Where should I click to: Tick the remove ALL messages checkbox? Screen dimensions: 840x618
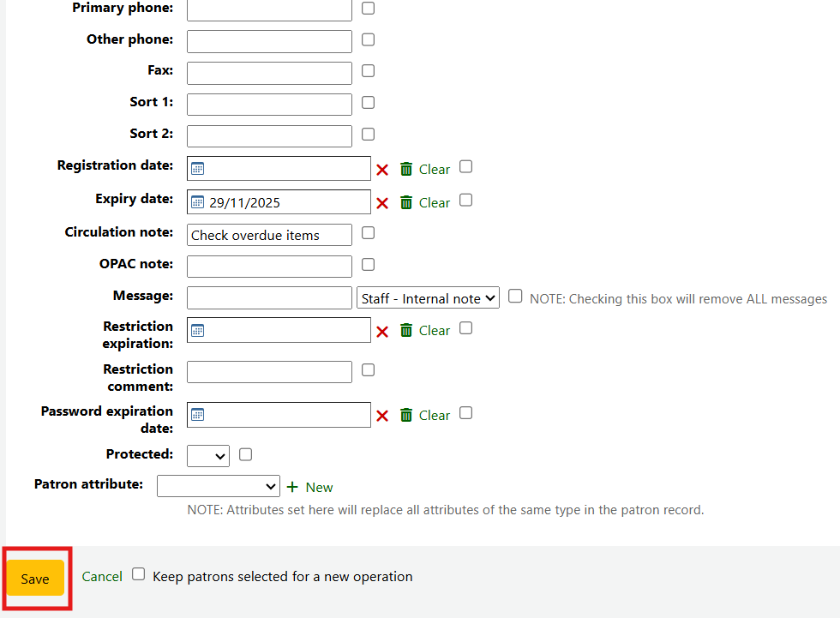[515, 296]
